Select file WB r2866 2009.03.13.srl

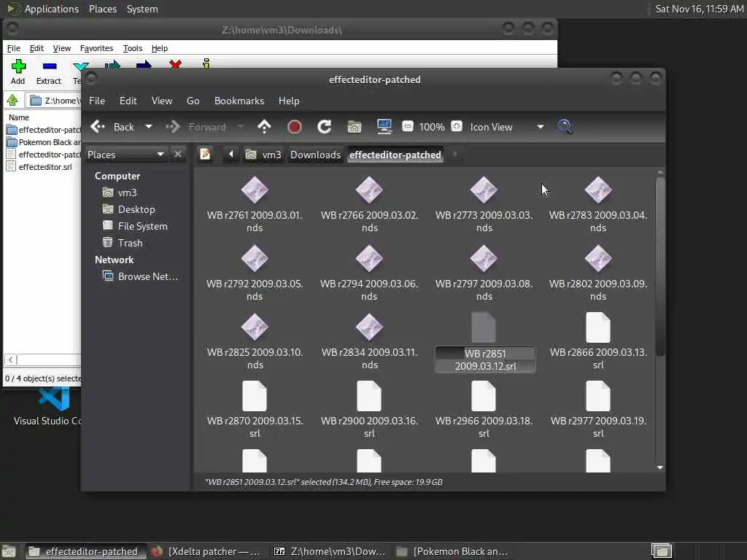pos(598,342)
